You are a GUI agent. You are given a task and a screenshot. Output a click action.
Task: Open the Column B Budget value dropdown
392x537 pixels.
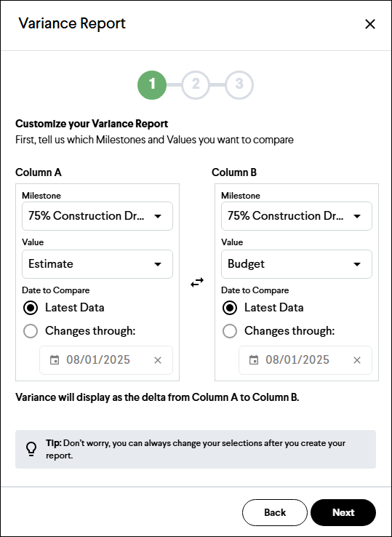tap(297, 264)
